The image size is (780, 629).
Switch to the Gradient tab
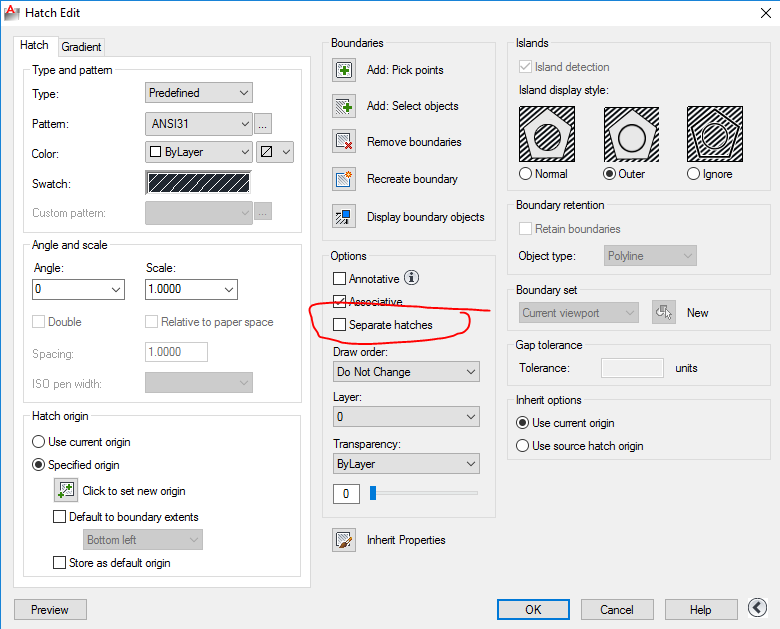pyautogui.click(x=82, y=47)
